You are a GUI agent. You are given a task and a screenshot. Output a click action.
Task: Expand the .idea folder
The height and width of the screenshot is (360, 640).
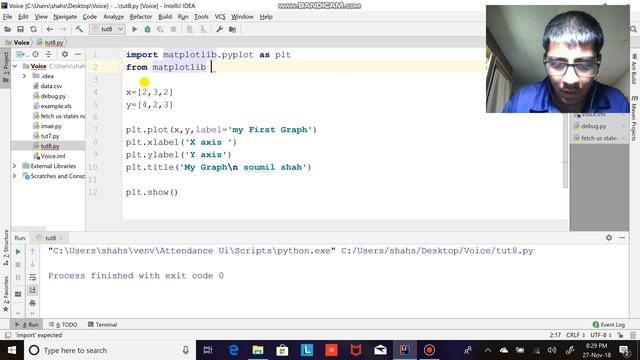pos(24,76)
